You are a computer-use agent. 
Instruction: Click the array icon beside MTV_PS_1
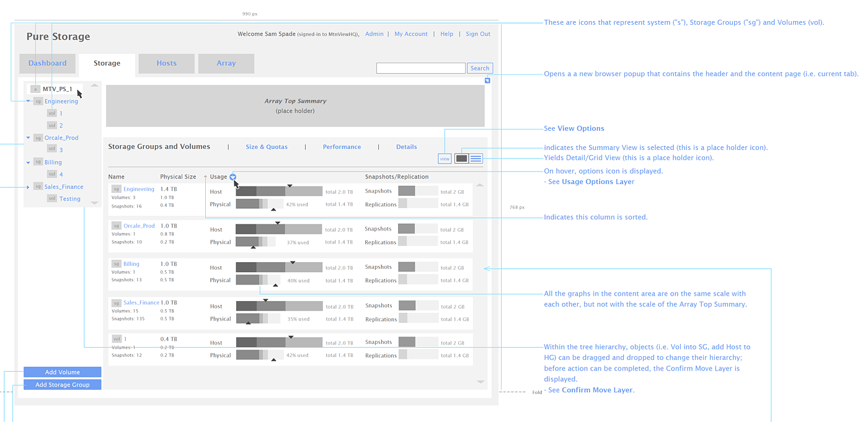point(35,89)
